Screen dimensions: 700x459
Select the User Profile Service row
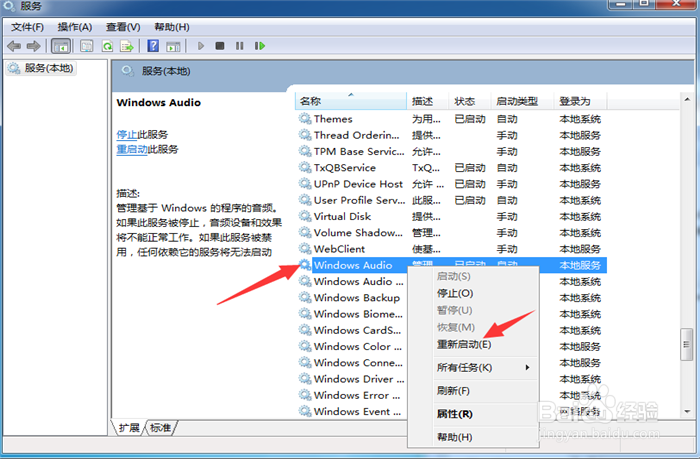click(x=451, y=200)
